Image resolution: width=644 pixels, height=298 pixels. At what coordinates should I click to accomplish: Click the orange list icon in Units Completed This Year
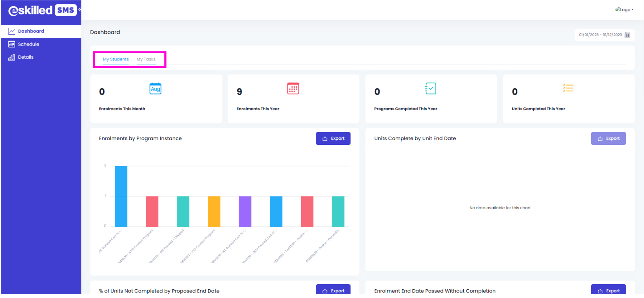pyautogui.click(x=568, y=88)
